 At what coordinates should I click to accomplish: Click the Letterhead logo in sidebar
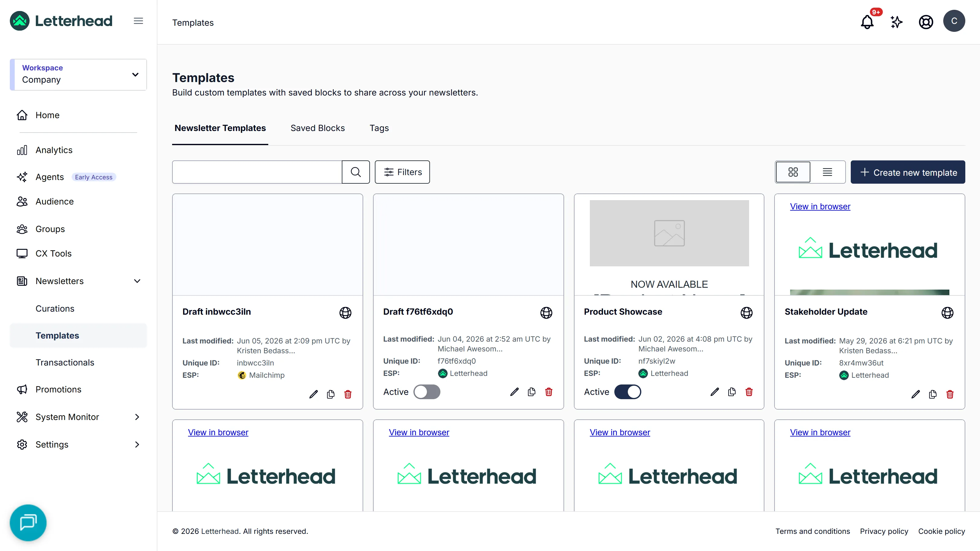click(x=61, y=21)
